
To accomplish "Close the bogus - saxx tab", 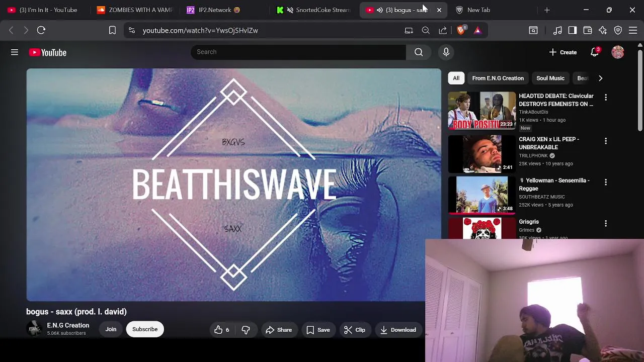I will pyautogui.click(x=439, y=10).
